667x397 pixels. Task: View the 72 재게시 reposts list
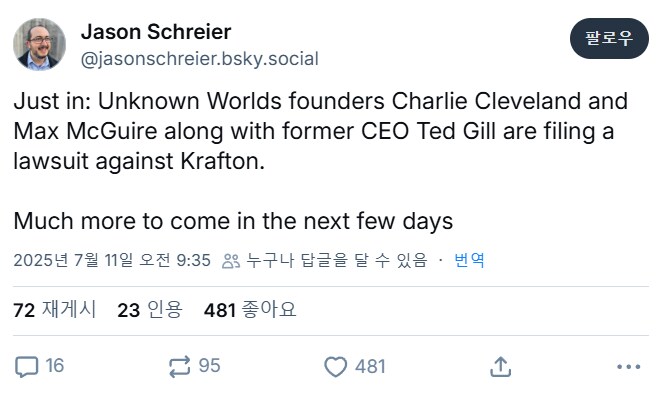point(54,309)
